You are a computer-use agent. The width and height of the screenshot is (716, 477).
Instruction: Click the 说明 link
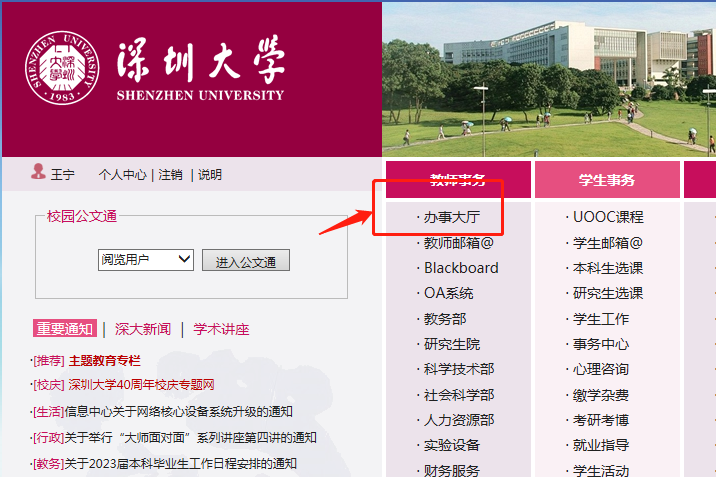pos(210,174)
